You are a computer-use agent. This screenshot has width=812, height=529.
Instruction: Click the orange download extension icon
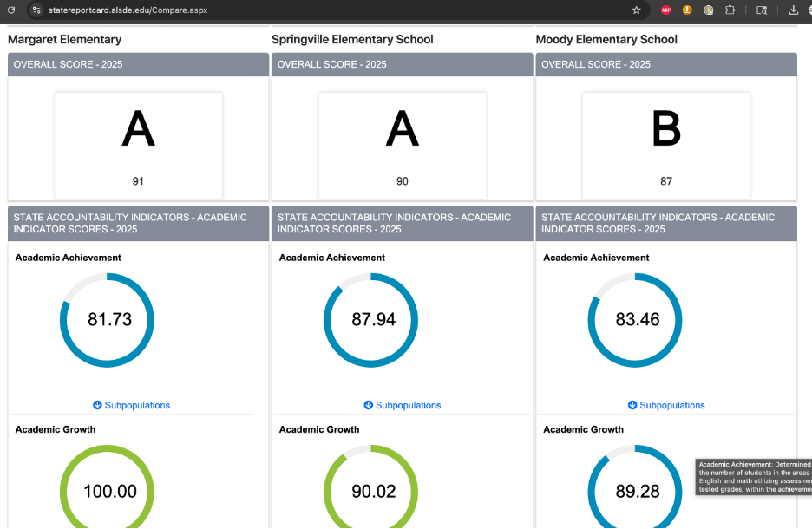(x=687, y=10)
